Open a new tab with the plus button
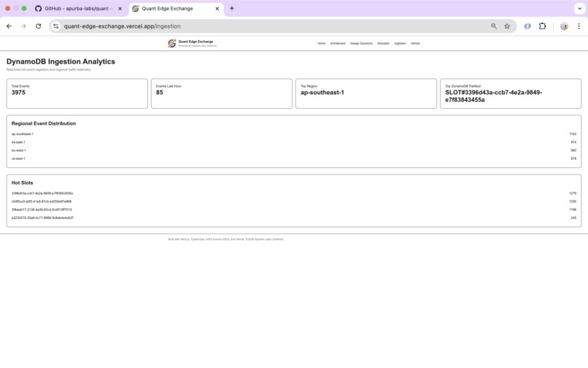The width and height of the screenshot is (588, 368). coord(232,8)
